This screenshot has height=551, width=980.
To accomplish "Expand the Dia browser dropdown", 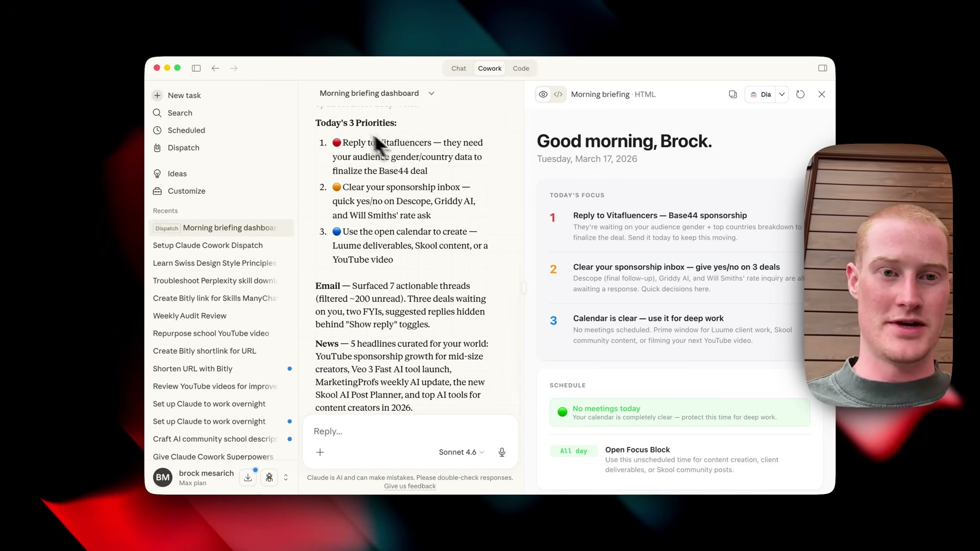I will [x=782, y=94].
